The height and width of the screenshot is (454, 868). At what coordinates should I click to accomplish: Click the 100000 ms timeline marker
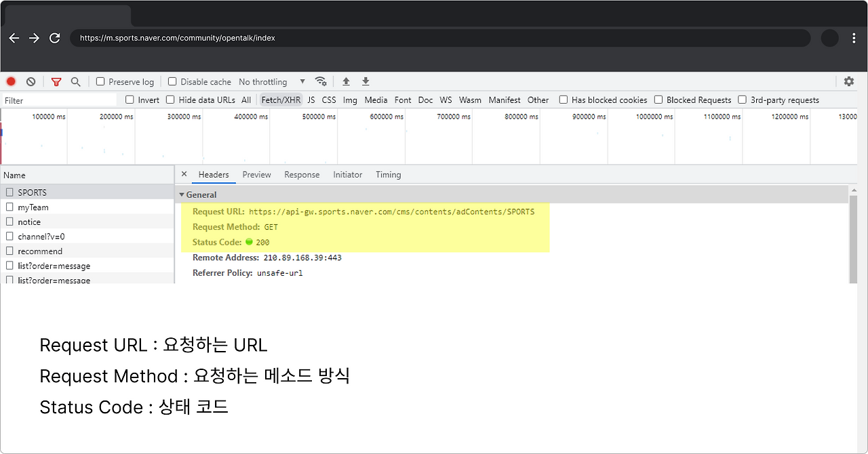point(49,117)
